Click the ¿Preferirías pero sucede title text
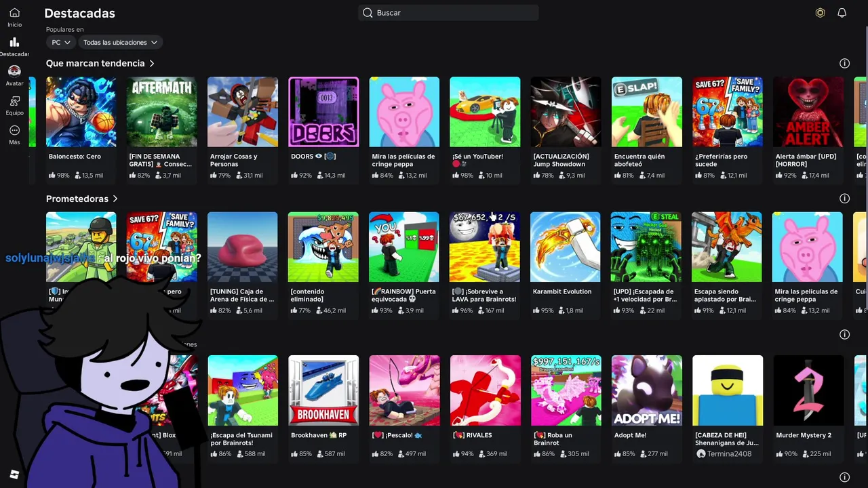The width and height of the screenshot is (868, 488). point(721,160)
